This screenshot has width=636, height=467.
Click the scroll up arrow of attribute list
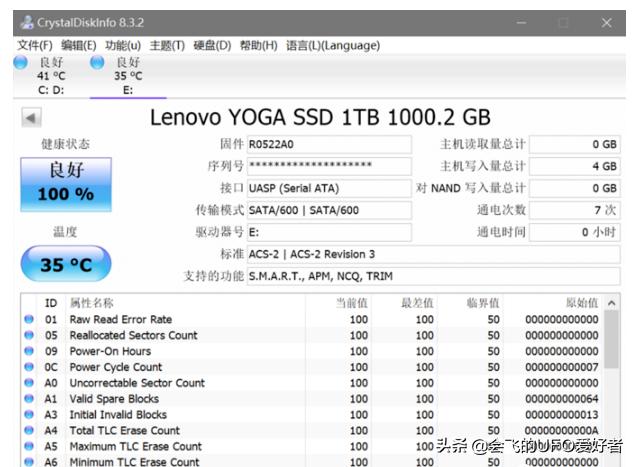pos(612,303)
